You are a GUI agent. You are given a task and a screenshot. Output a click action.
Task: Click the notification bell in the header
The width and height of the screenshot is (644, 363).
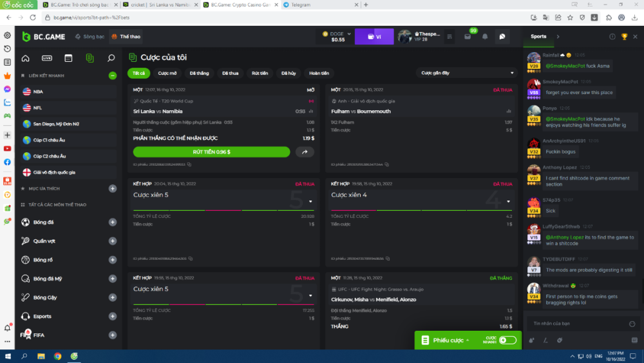[485, 37]
